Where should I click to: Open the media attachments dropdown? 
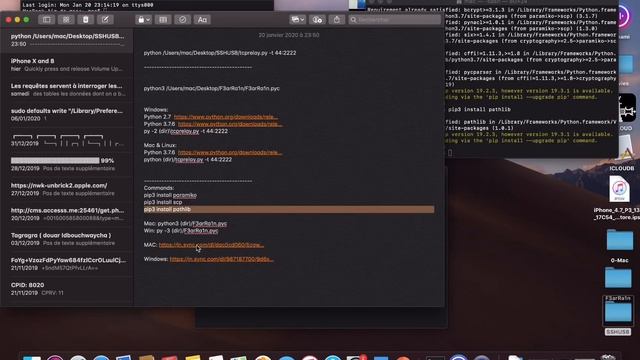coord(298,19)
